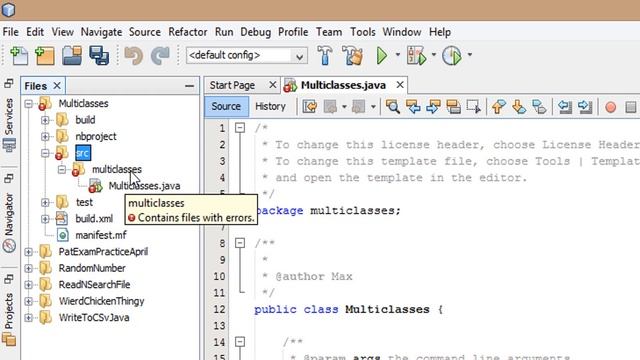640x360 pixels.
Task: Close the Start Page tab
Action: pyautogui.click(x=273, y=85)
